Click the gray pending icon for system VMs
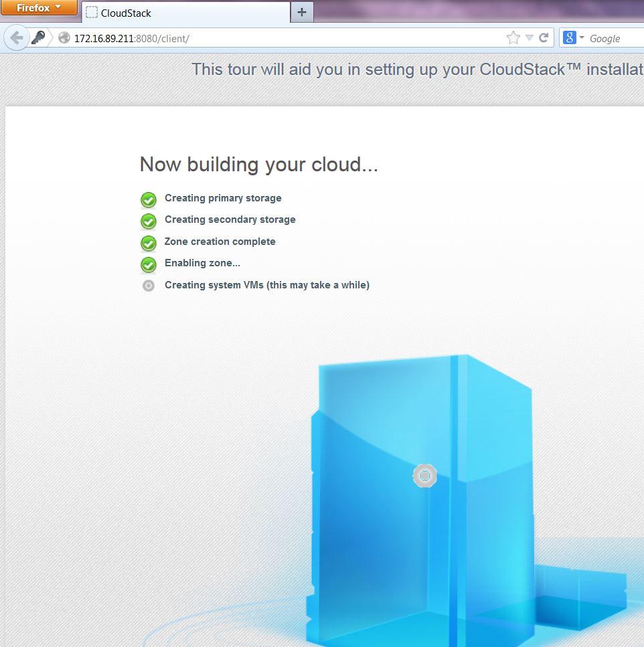This screenshot has width=644, height=647. (x=149, y=286)
